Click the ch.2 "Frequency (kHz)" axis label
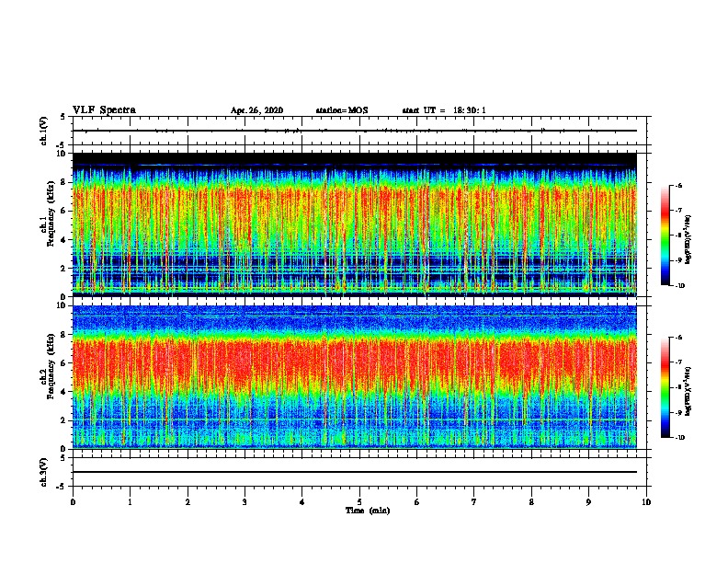The width and height of the screenshot is (728, 563). [x=51, y=366]
